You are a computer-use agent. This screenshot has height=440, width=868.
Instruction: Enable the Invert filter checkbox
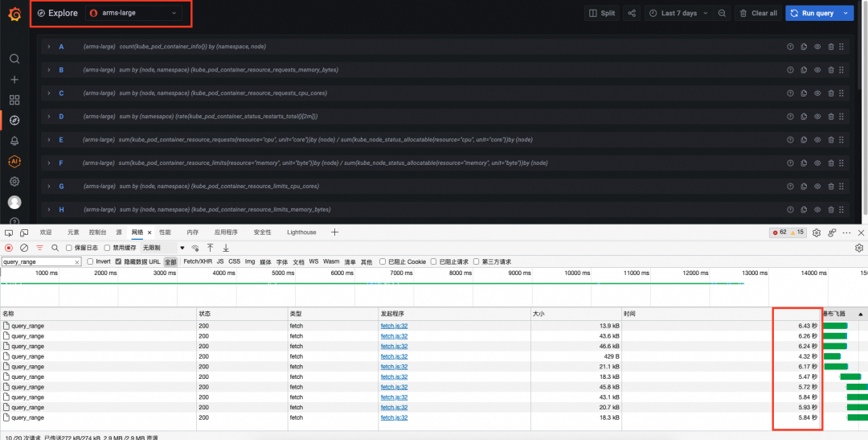[x=89, y=261]
